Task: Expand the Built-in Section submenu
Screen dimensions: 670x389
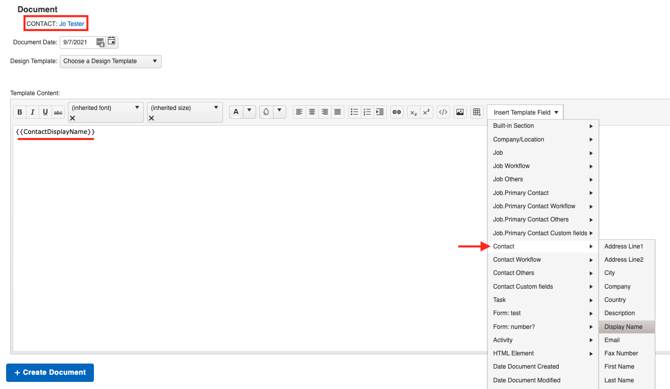Action: tap(543, 126)
